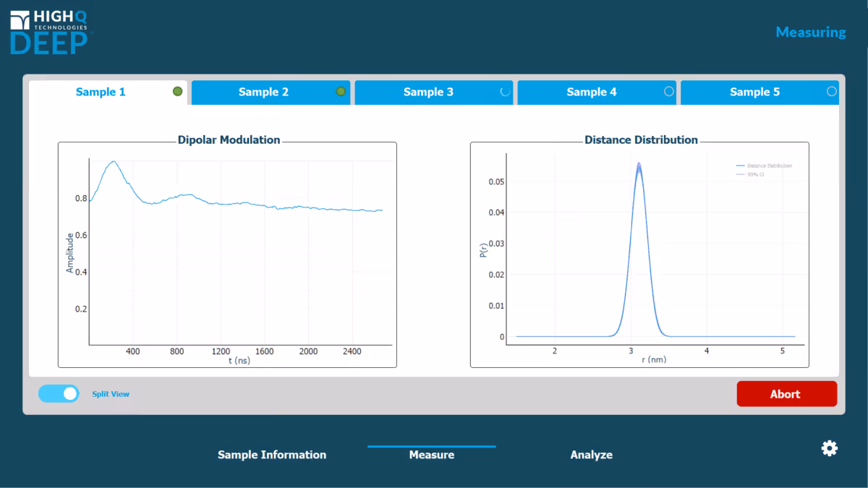This screenshot has width=868, height=488.
Task: Switch to the Sample 4 tab
Action: pos(597,93)
